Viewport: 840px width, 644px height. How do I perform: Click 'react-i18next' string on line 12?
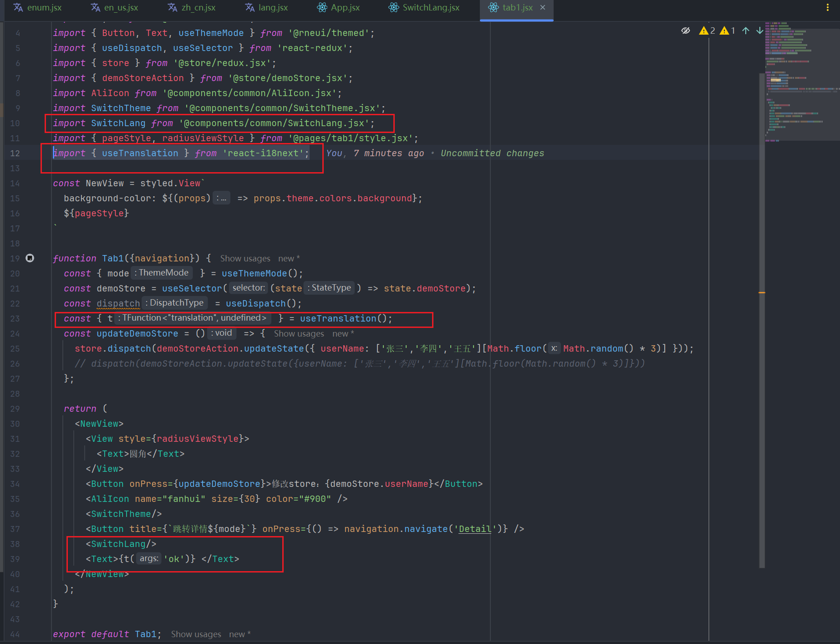click(x=263, y=153)
